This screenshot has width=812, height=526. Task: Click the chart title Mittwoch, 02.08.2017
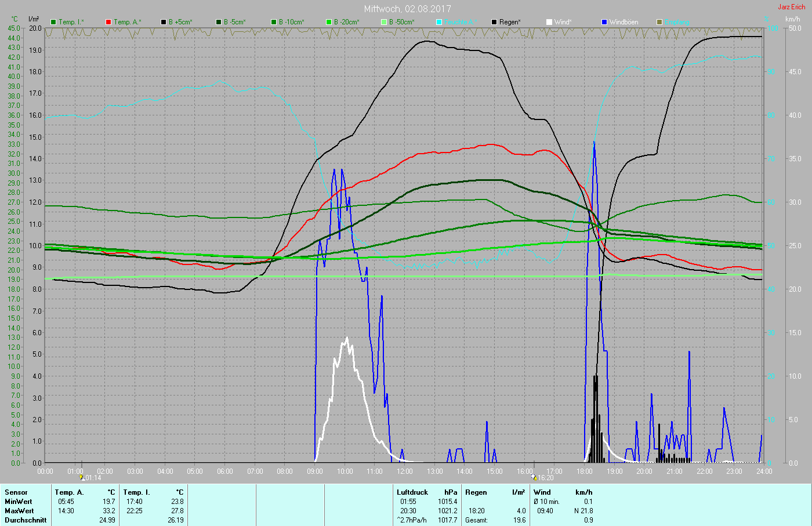[x=407, y=9]
